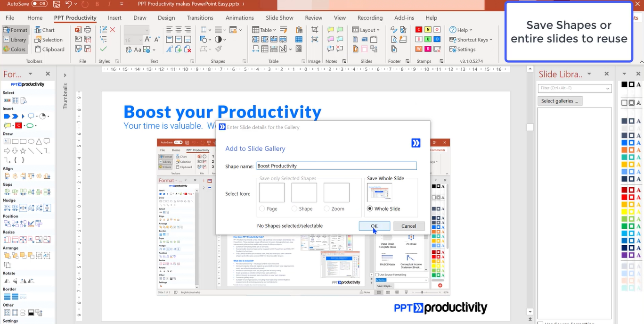The width and height of the screenshot is (644, 324).
Task: Open PPT Productivity Settings
Action: click(x=462, y=49)
